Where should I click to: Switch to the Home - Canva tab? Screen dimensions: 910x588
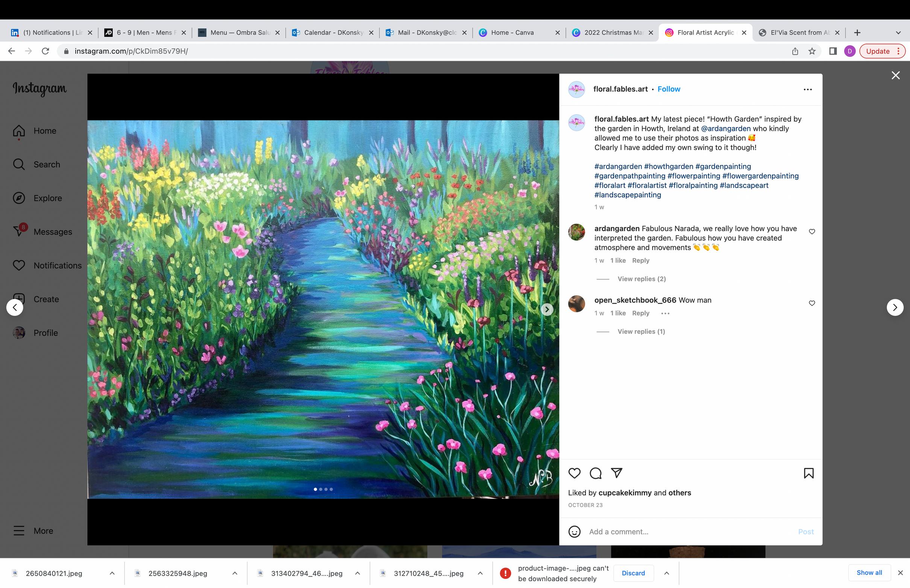pyautogui.click(x=512, y=32)
